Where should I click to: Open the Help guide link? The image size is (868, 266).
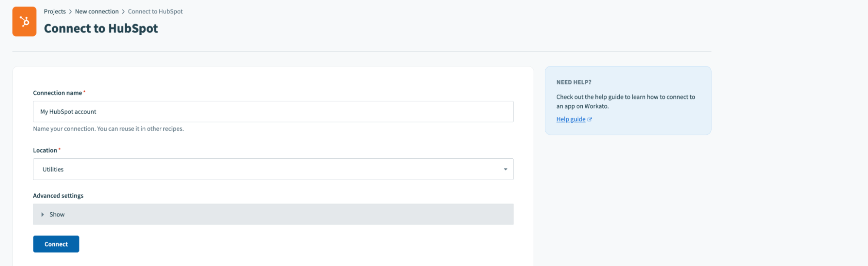pos(571,119)
